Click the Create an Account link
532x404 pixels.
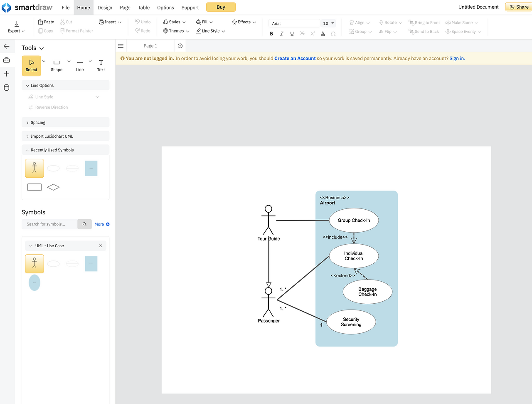pyautogui.click(x=295, y=59)
